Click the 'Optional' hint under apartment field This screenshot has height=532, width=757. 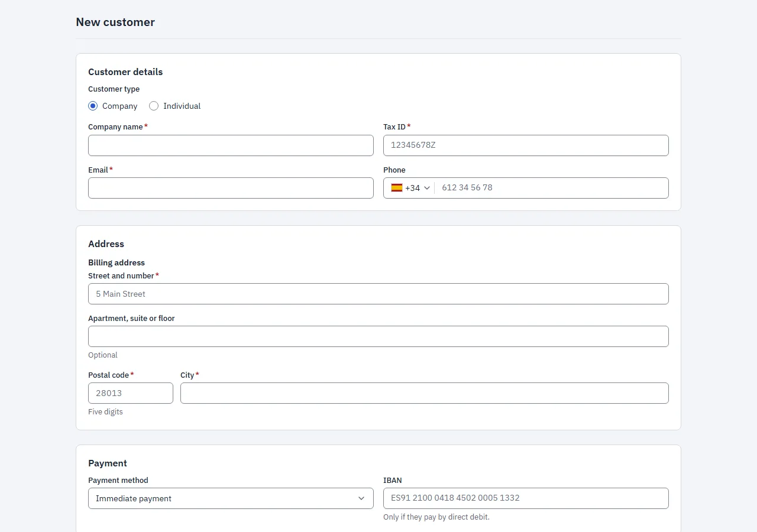pyautogui.click(x=103, y=355)
